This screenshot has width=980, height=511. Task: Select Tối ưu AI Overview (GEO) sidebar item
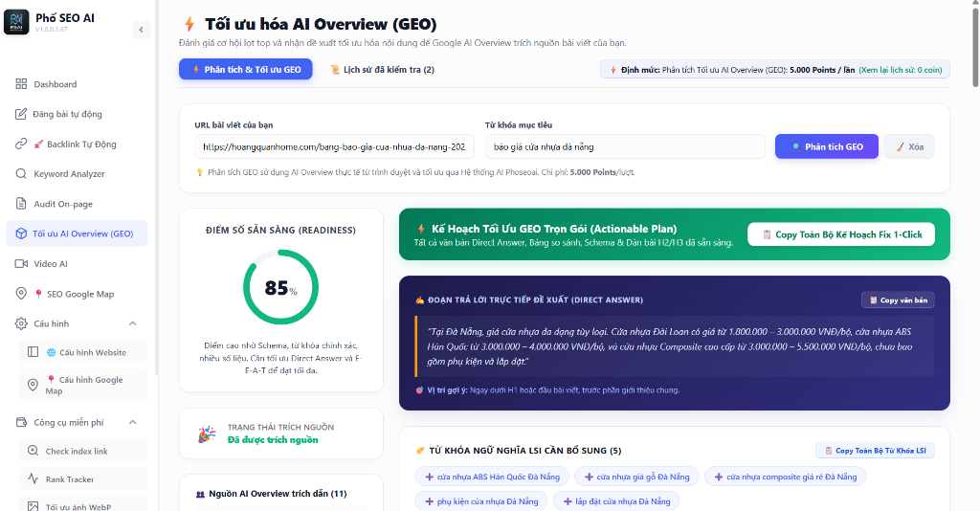click(77, 233)
